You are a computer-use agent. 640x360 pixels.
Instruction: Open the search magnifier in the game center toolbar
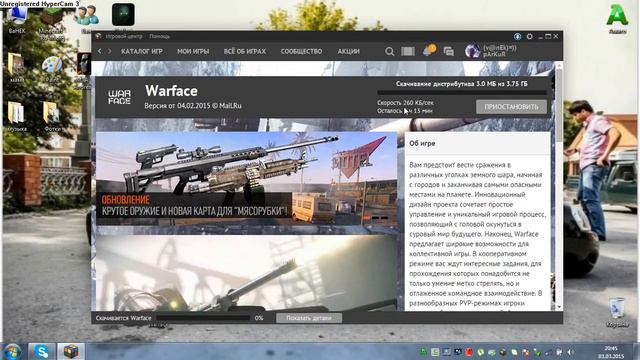(389, 51)
